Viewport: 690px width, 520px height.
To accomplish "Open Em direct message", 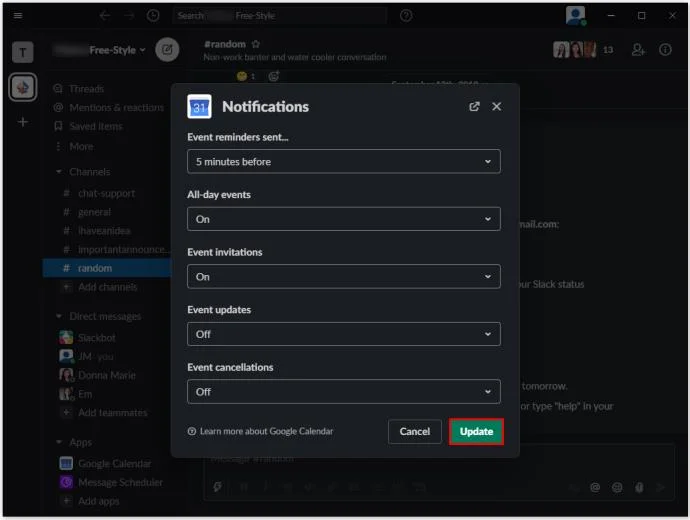I will [85, 394].
